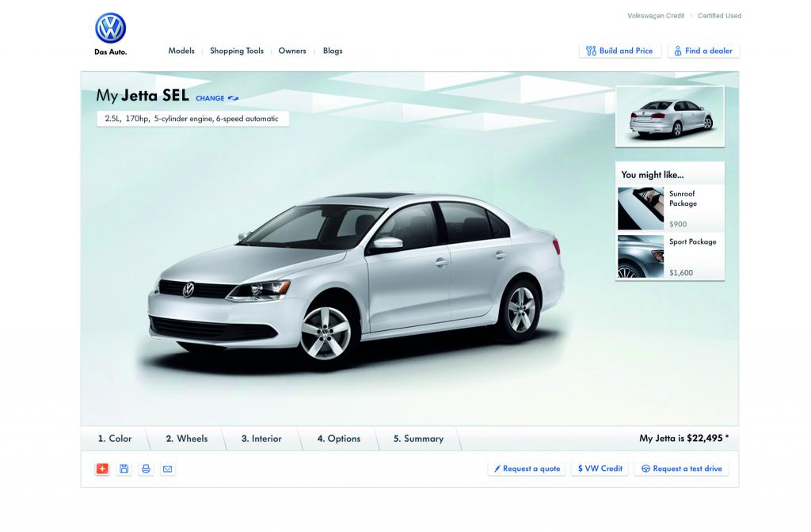Select the rear view car thumbnail

tap(670, 117)
